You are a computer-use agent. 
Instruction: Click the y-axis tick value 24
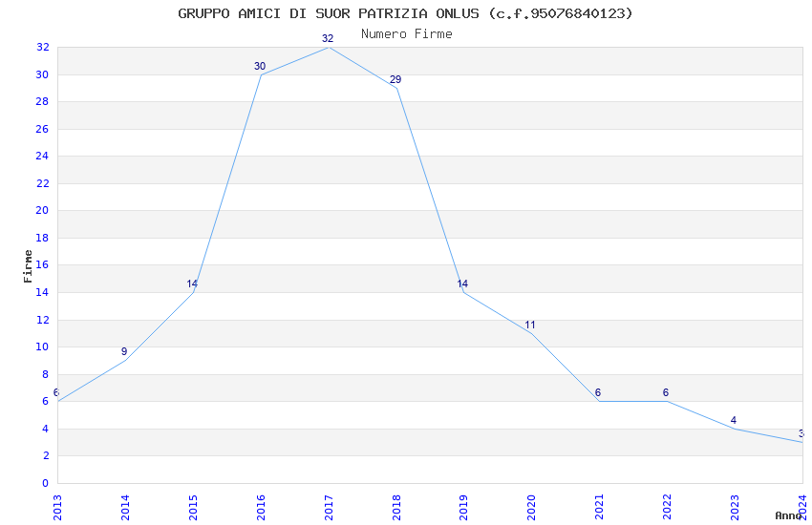(x=42, y=156)
